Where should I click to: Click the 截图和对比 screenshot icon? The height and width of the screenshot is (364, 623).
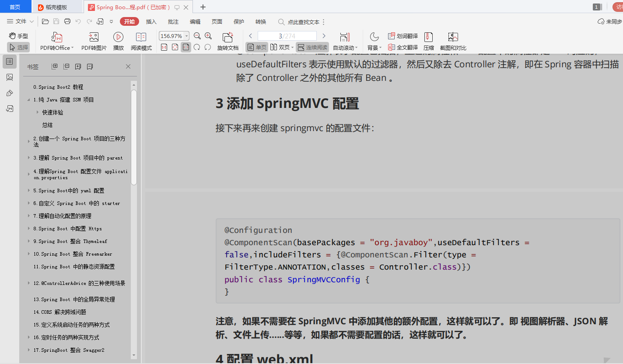point(453,41)
